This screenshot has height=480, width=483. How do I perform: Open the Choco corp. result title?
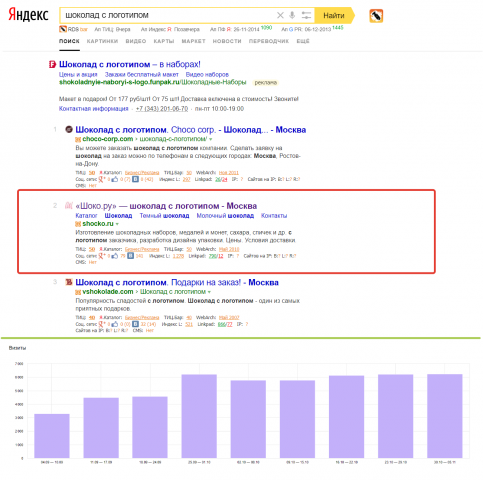[191, 130]
